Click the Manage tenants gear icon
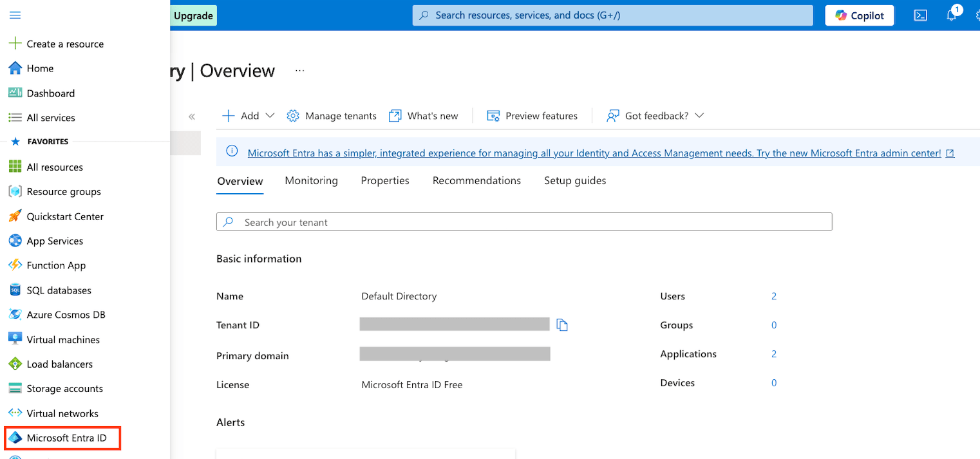Screen dimensions: 980x459 click(293, 116)
